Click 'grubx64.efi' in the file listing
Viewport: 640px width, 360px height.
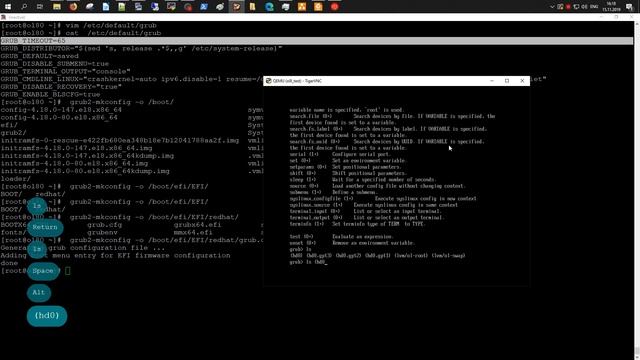pyautogui.click(x=198, y=225)
